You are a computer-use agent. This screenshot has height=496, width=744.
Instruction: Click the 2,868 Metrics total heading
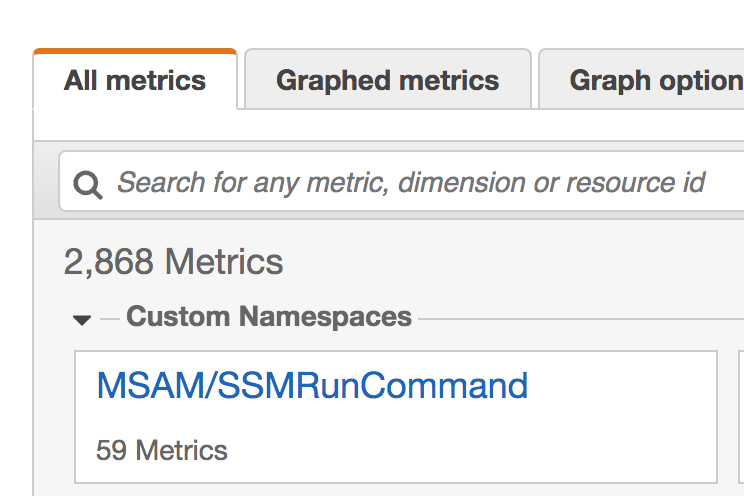coord(173,262)
